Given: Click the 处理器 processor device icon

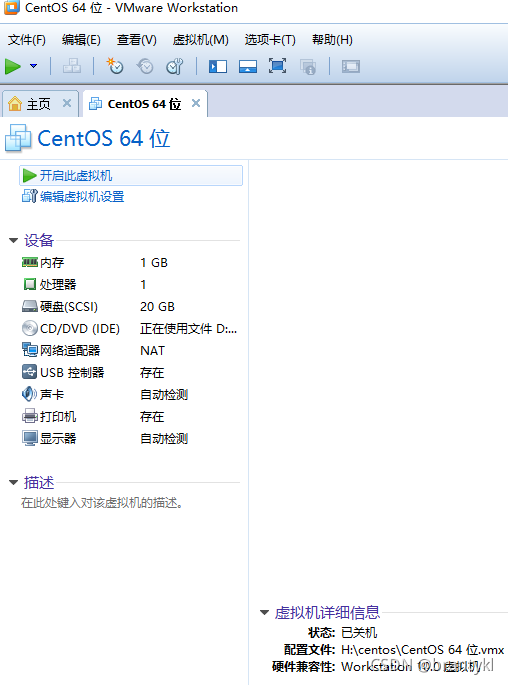Looking at the screenshot, I should point(30,284).
